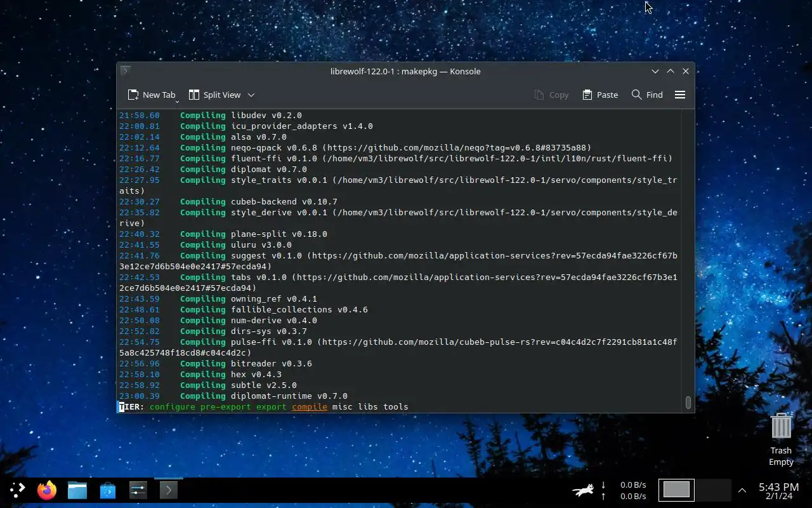Expand the New Tab profile dropdown arrow
Viewport: 812px width, 508px height.
coord(177,101)
